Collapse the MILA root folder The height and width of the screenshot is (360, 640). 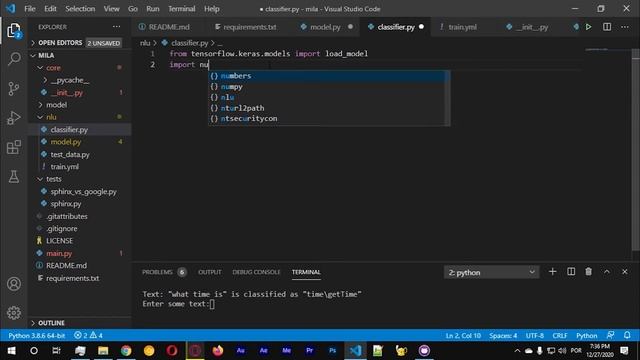pyautogui.click(x=80, y=56)
